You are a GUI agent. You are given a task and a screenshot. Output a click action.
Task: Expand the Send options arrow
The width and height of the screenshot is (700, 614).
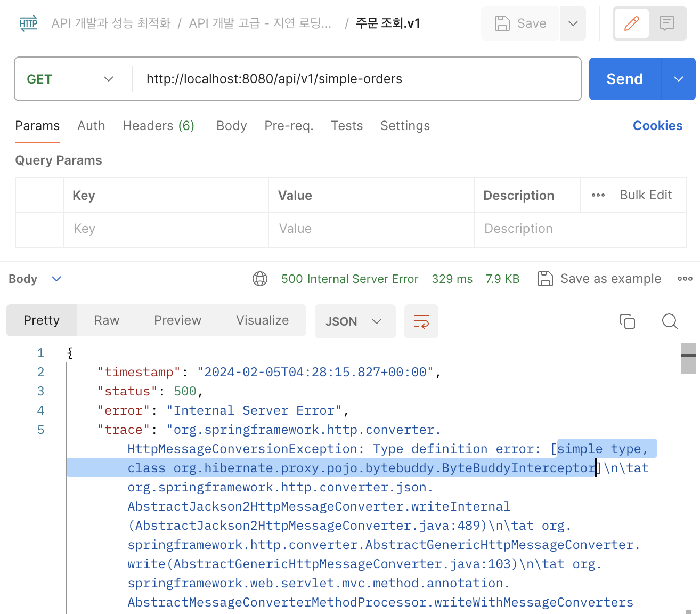679,79
